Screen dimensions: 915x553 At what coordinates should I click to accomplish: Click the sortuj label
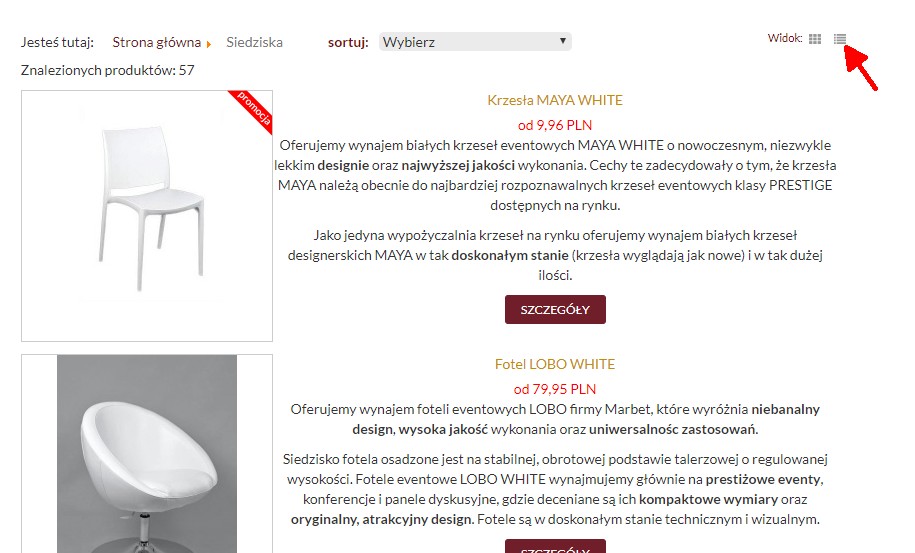348,43
